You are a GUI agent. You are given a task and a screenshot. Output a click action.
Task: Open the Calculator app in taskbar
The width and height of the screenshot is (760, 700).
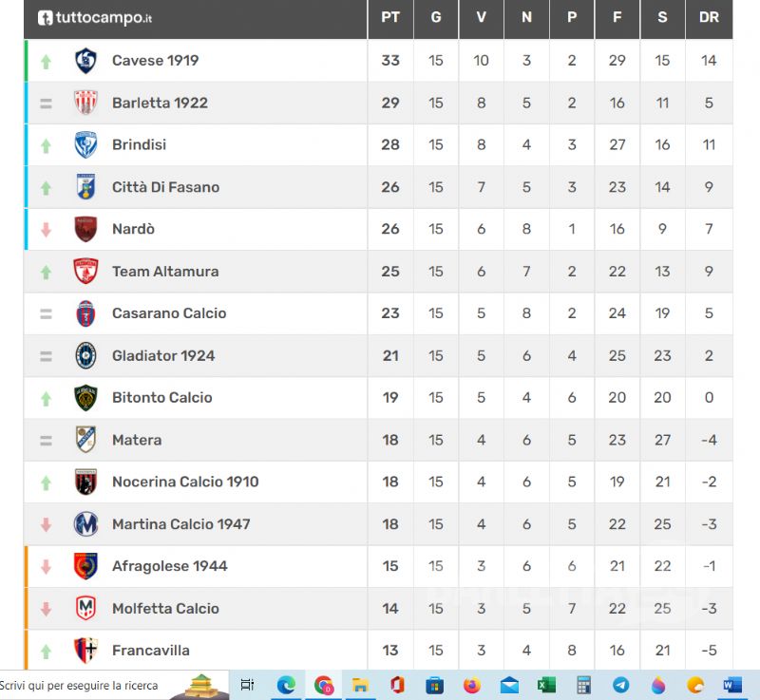coord(583,685)
